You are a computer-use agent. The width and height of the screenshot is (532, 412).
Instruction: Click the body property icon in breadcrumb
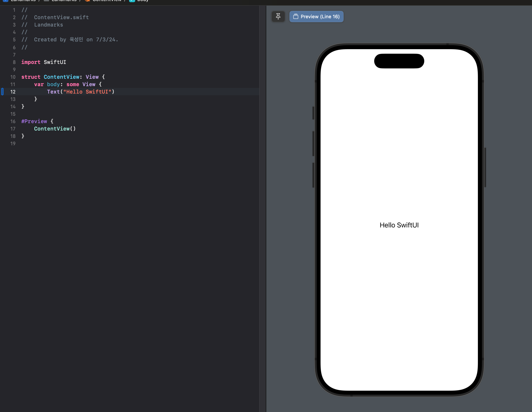[132, 1]
